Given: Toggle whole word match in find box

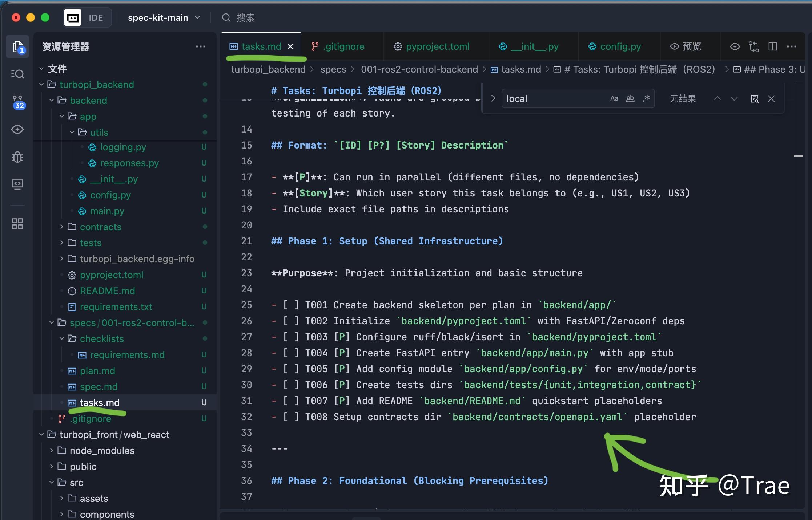Looking at the screenshot, I should click(630, 98).
